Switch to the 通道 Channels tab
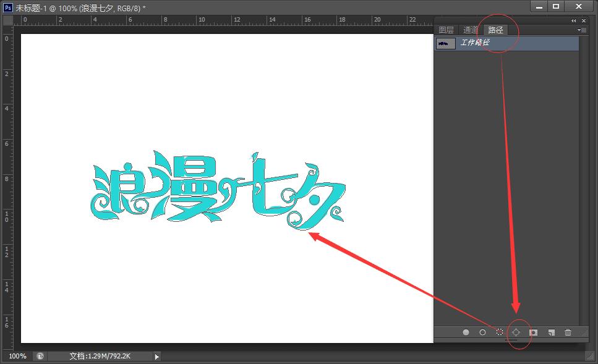The image size is (598, 364). (470, 29)
